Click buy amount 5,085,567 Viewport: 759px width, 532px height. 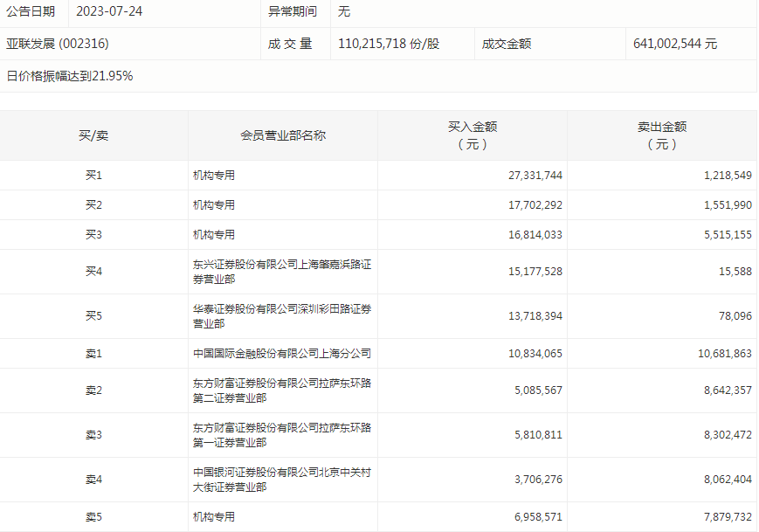538,390
